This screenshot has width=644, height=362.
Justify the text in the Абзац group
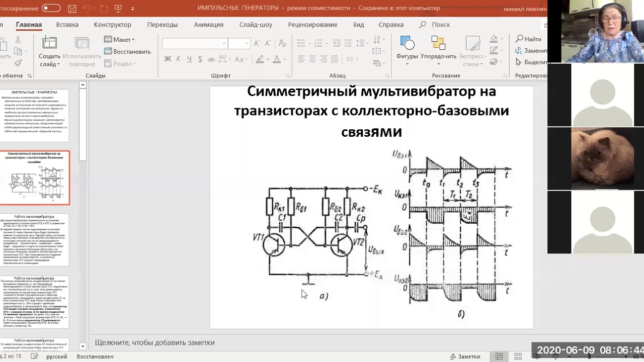pos(335,59)
